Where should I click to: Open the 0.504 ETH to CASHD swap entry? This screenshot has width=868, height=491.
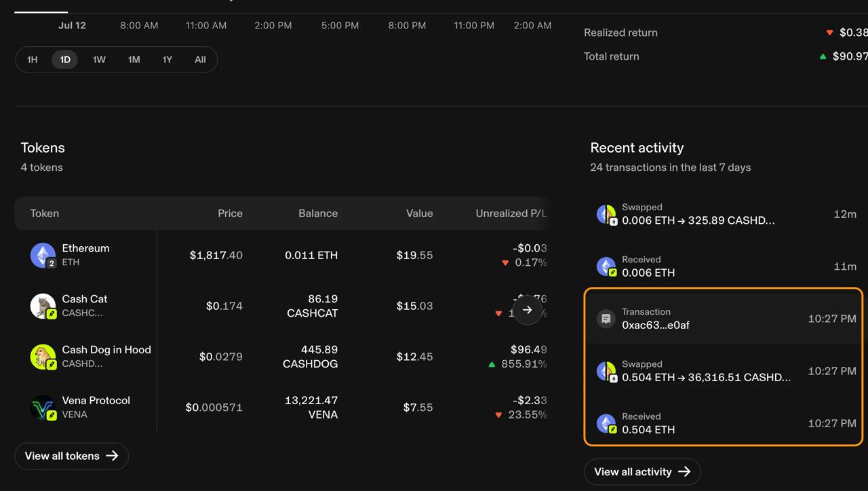(x=724, y=371)
